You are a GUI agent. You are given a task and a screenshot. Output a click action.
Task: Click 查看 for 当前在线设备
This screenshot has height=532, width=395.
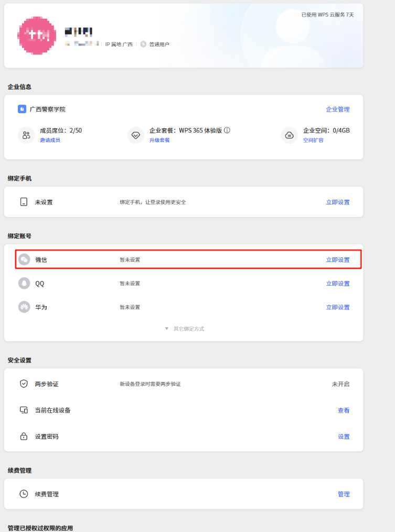click(x=343, y=410)
